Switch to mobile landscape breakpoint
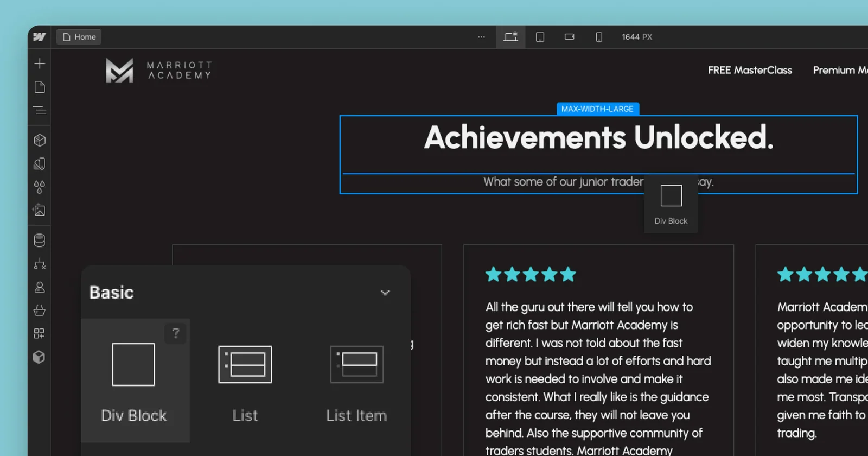 569,37
